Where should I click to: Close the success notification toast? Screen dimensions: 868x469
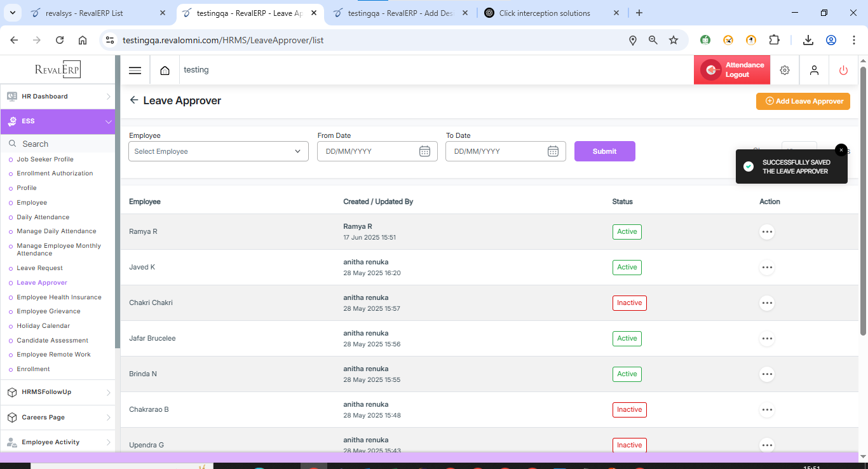click(841, 150)
